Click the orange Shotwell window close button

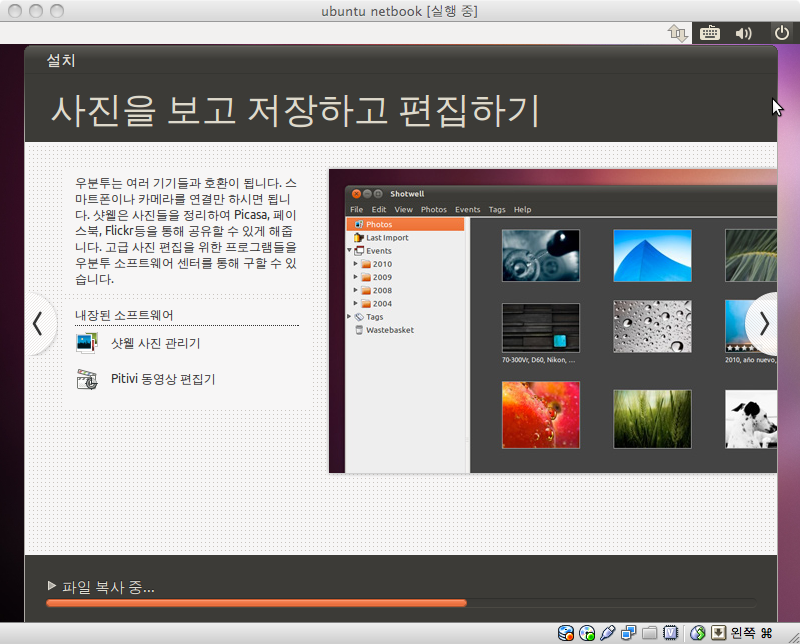tap(356, 194)
